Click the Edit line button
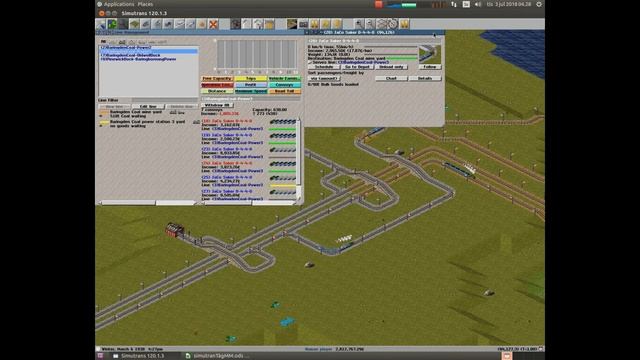640x360 pixels. point(148,107)
